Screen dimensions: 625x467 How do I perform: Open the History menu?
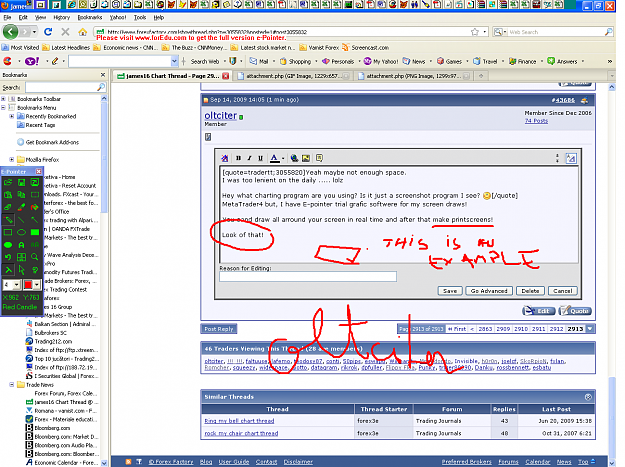click(x=61, y=18)
